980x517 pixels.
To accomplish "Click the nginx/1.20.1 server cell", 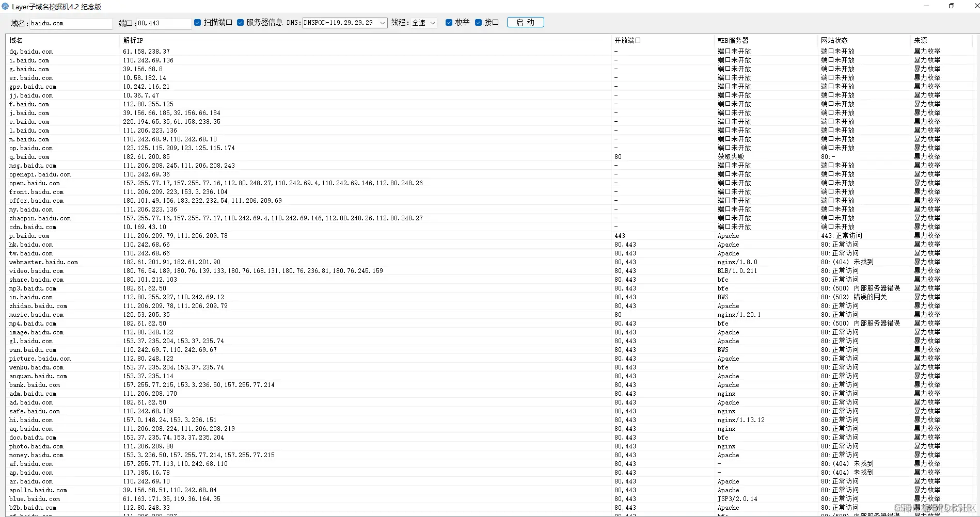I will click(739, 315).
